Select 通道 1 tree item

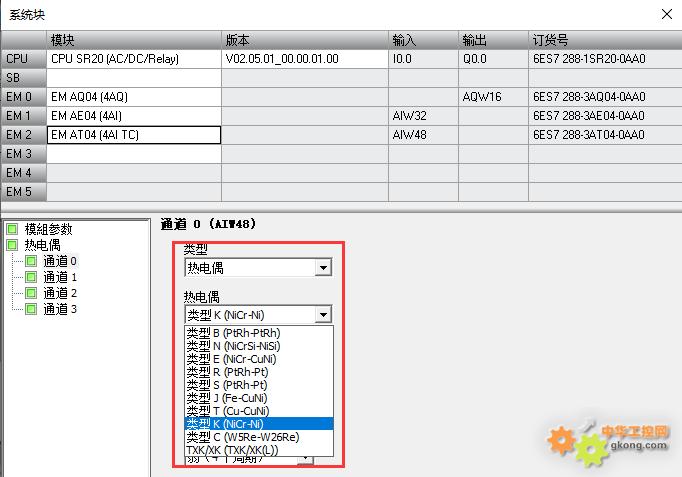point(60,277)
